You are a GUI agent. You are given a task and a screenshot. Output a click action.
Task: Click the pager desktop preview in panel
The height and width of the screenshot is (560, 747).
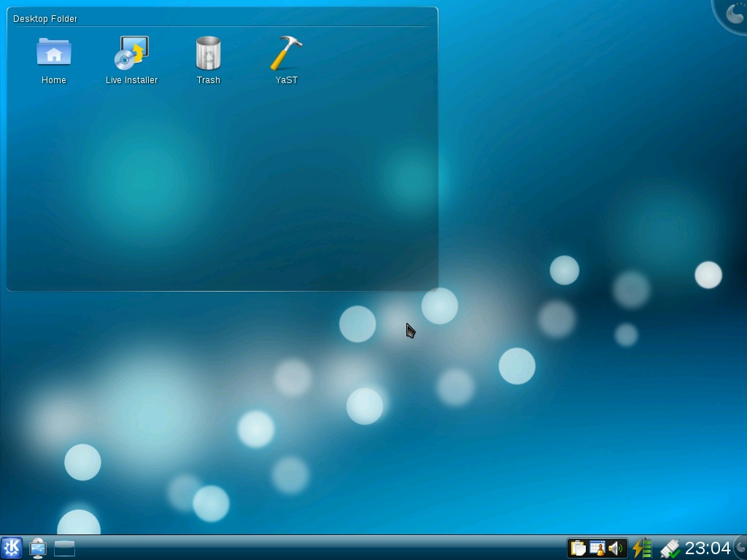(x=64, y=548)
